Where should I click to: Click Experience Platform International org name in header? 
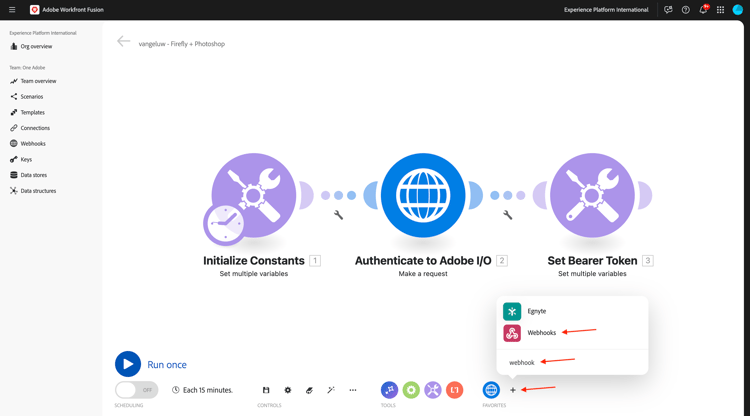tap(606, 10)
